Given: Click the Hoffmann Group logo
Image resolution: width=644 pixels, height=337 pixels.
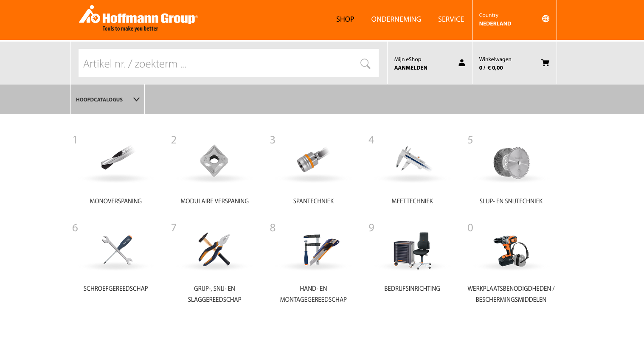Looking at the screenshot, I should [138, 19].
